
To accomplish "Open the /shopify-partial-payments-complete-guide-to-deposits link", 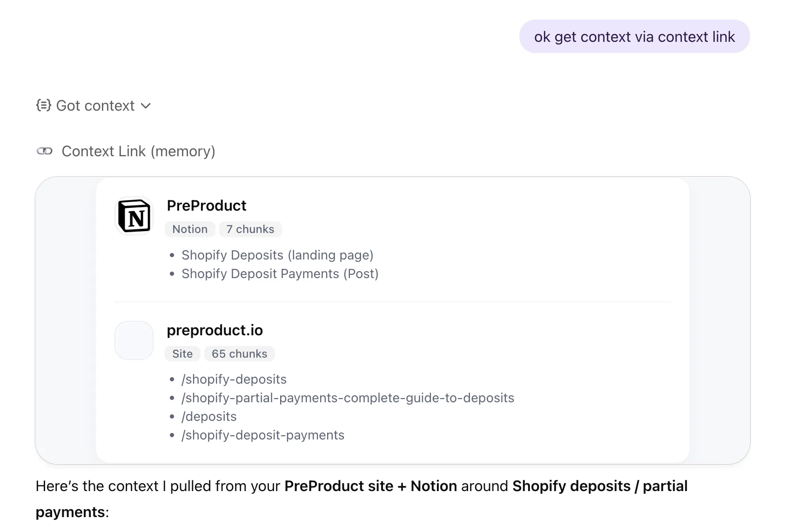I will click(x=347, y=398).
